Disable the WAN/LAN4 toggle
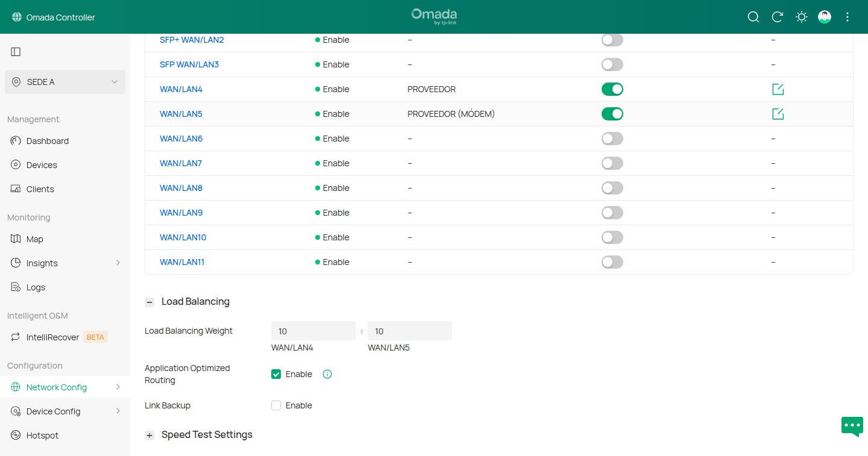Image resolution: width=868 pixels, height=456 pixels. pyautogui.click(x=612, y=89)
